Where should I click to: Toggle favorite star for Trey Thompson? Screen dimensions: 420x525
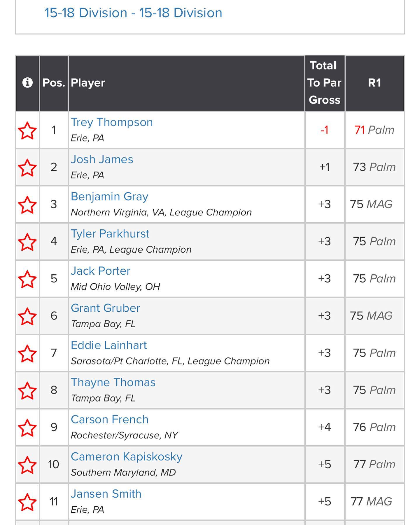27,130
